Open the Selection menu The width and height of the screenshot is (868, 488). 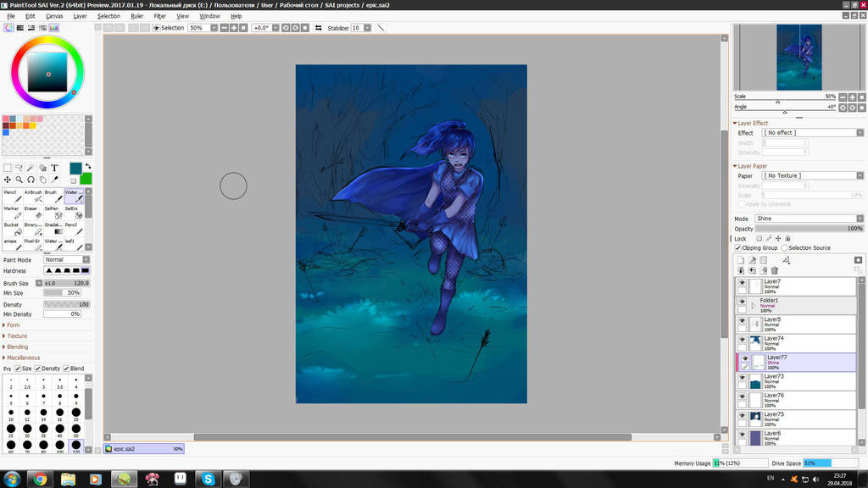pyautogui.click(x=109, y=16)
